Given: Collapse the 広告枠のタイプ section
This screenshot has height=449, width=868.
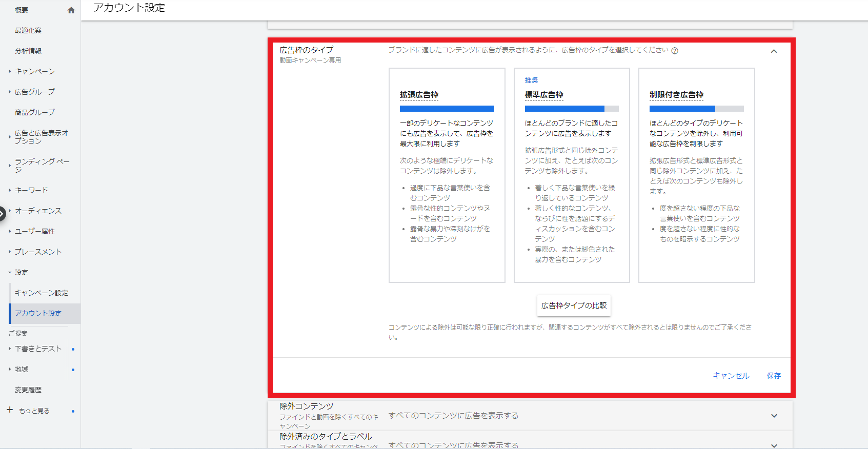Looking at the screenshot, I should point(774,51).
